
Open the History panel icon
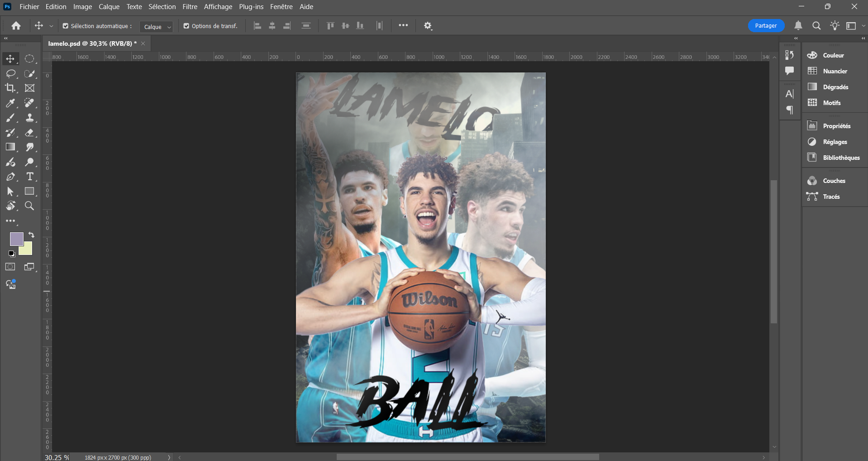(x=790, y=55)
